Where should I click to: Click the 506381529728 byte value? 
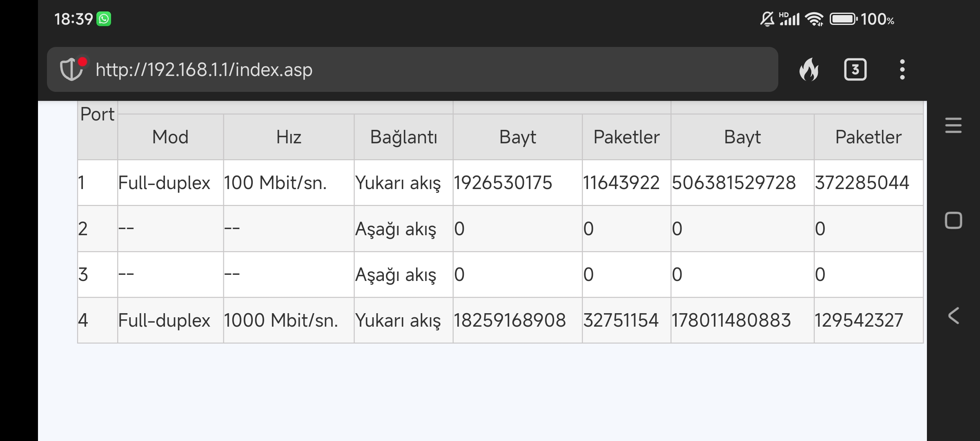pos(734,183)
